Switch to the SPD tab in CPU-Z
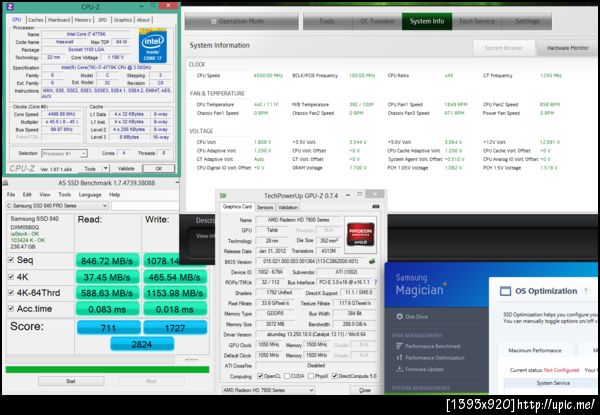 click(102, 20)
